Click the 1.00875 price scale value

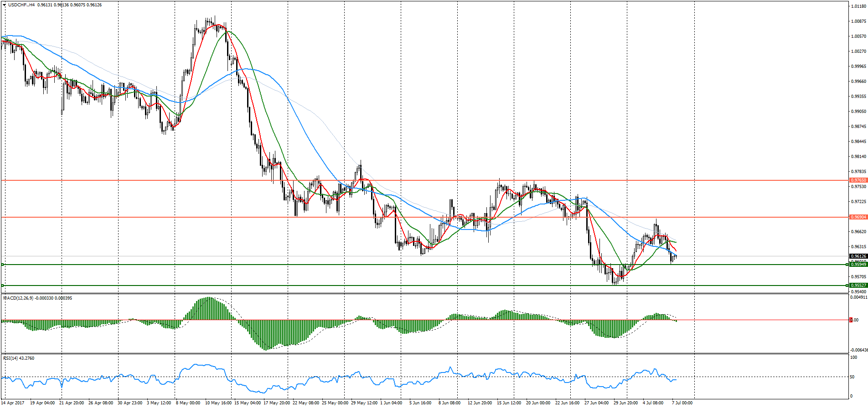tap(858, 21)
